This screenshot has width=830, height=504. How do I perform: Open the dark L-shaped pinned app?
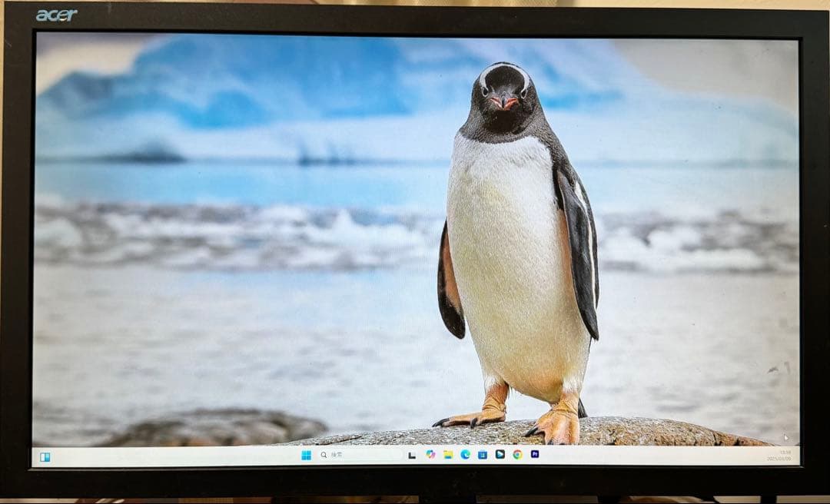[413, 455]
